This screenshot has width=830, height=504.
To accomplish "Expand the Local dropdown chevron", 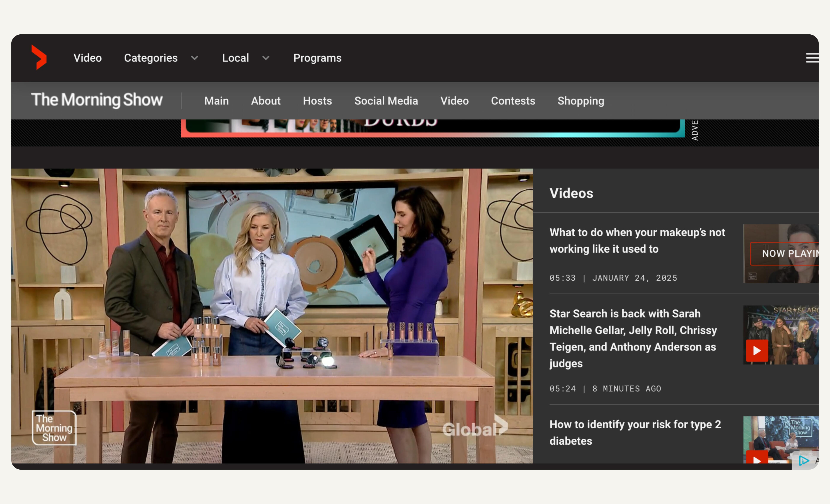I will pyautogui.click(x=266, y=58).
